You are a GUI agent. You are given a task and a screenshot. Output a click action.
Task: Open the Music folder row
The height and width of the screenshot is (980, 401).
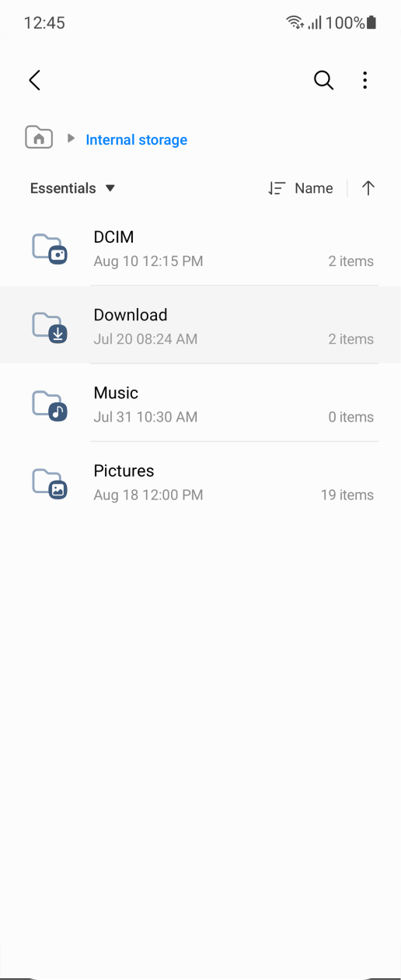pyautogui.click(x=200, y=403)
